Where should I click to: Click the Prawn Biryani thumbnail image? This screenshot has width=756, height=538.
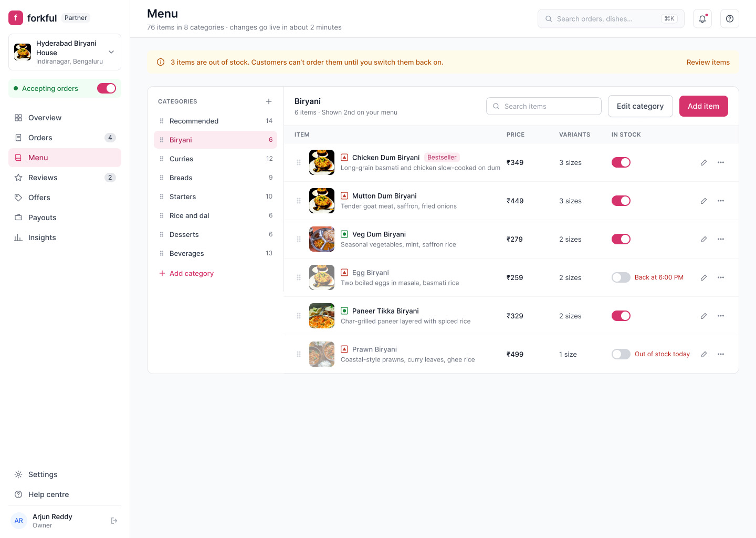point(322,354)
